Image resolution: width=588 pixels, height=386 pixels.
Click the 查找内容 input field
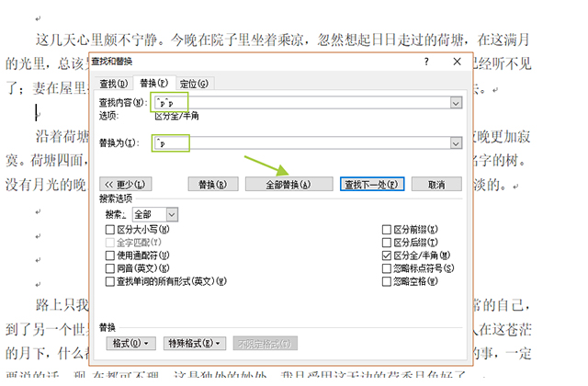click(x=302, y=103)
